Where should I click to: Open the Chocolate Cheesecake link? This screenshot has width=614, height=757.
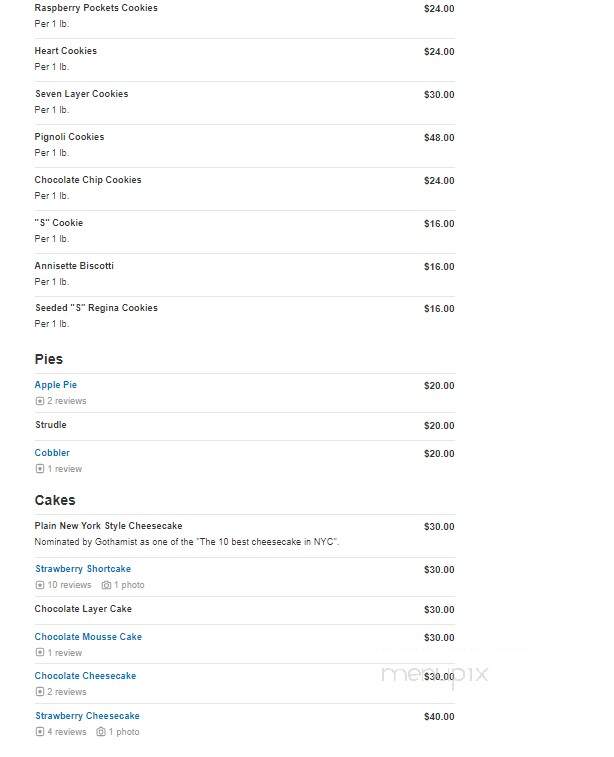point(85,676)
